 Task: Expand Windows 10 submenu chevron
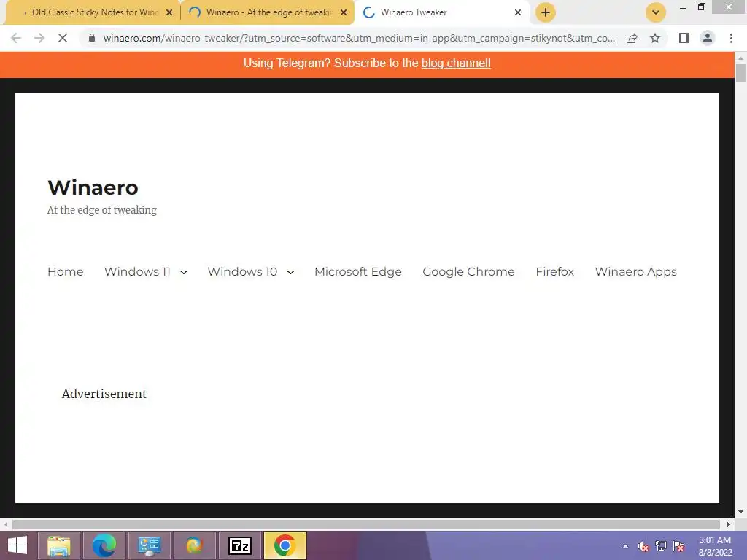pyautogui.click(x=290, y=273)
